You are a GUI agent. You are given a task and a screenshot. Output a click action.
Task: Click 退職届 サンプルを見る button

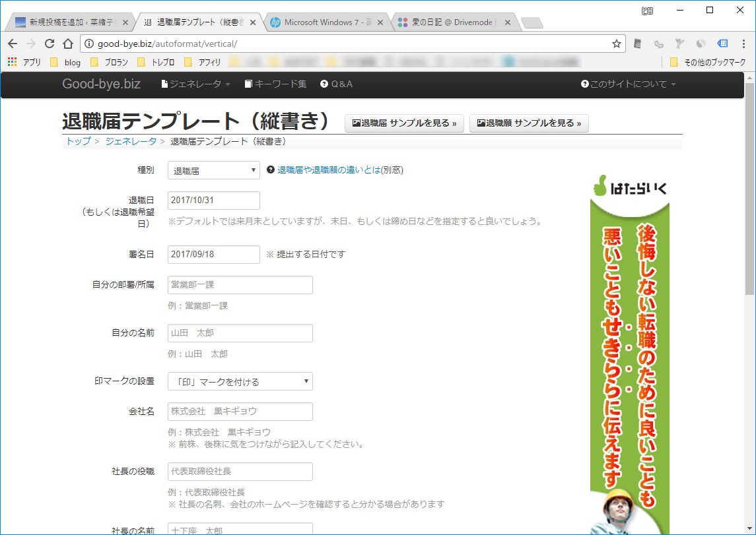pyautogui.click(x=404, y=123)
